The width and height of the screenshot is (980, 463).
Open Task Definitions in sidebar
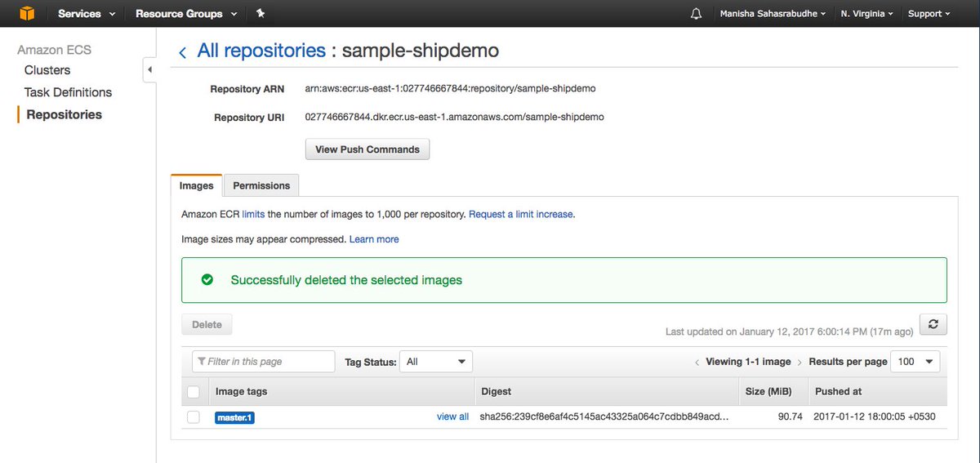[68, 92]
